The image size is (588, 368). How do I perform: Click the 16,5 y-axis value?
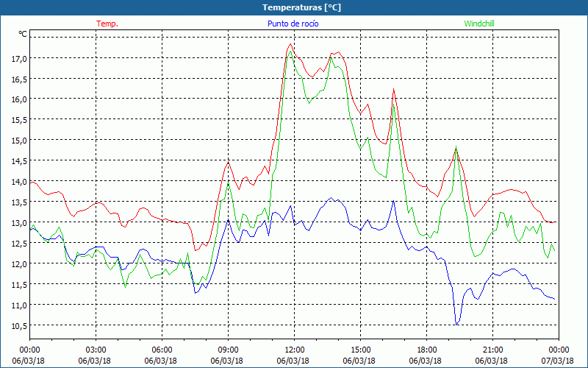pos(19,79)
